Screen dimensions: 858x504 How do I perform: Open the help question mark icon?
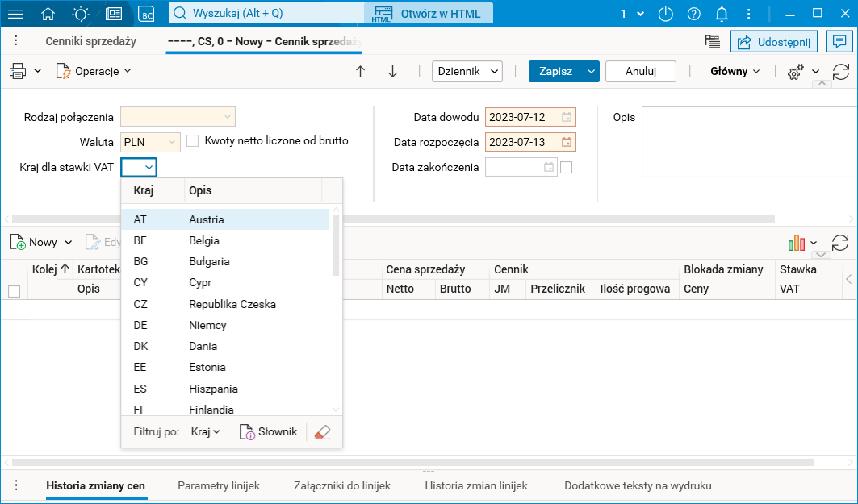pos(694,14)
